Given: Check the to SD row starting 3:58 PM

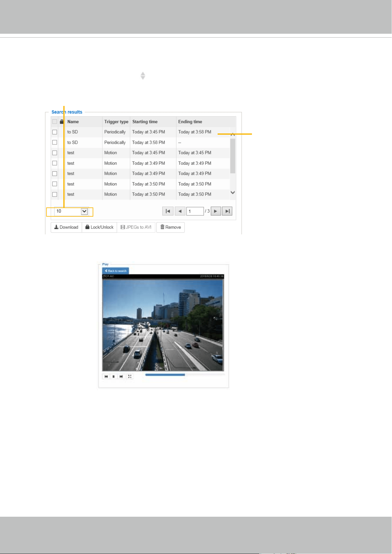Looking at the screenshot, I should click(x=54, y=142).
